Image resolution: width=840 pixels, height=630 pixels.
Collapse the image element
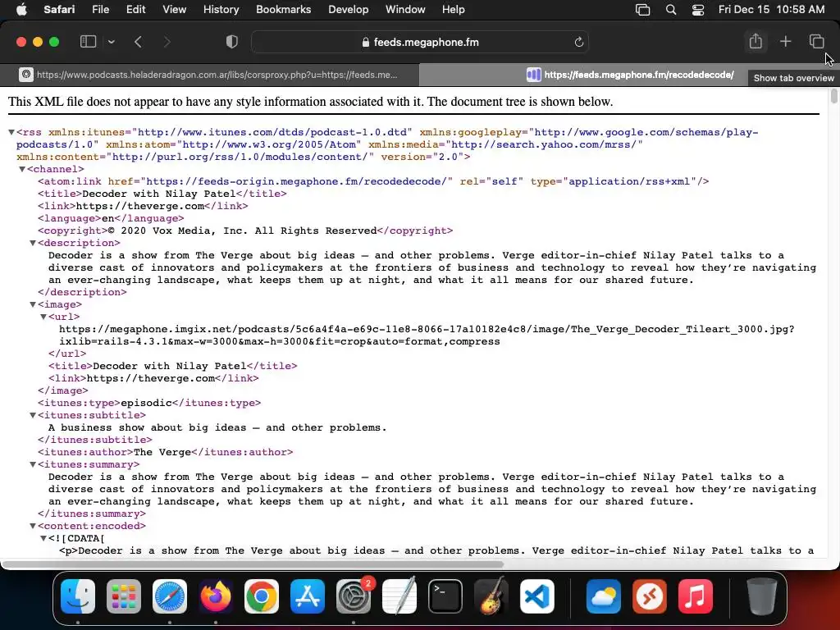tap(33, 304)
